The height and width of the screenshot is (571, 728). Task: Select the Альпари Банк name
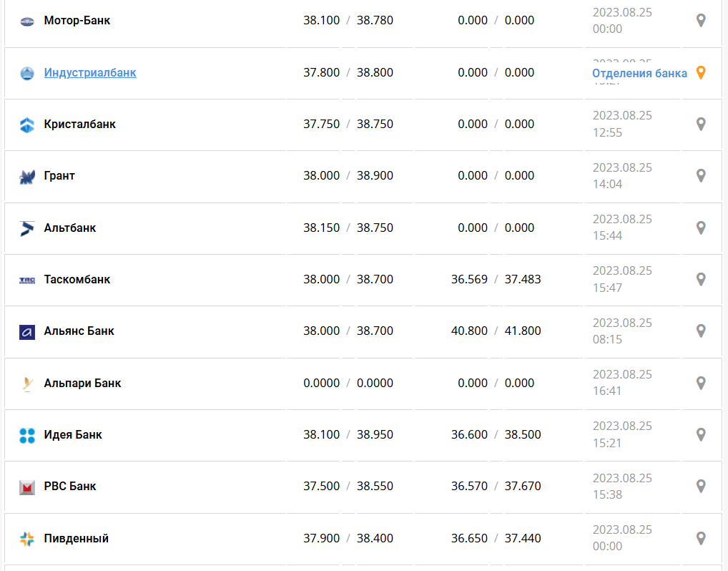click(x=82, y=383)
